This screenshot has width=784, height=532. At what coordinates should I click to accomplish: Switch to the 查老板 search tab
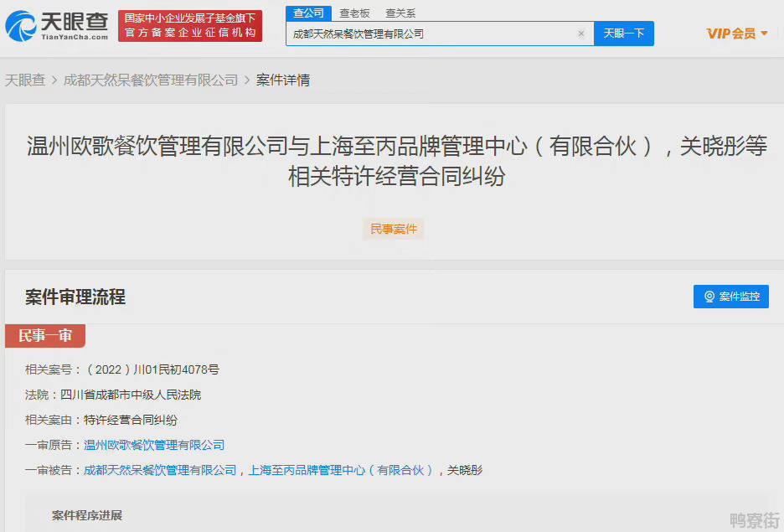354,13
